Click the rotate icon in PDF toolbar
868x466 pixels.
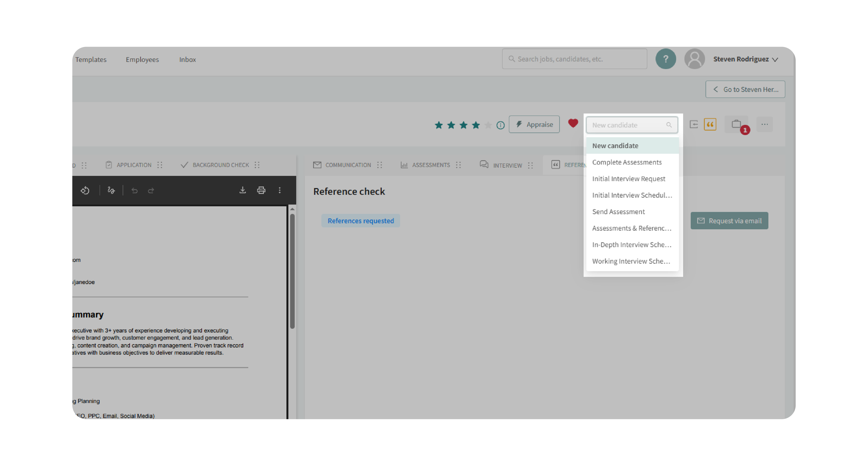click(x=85, y=190)
